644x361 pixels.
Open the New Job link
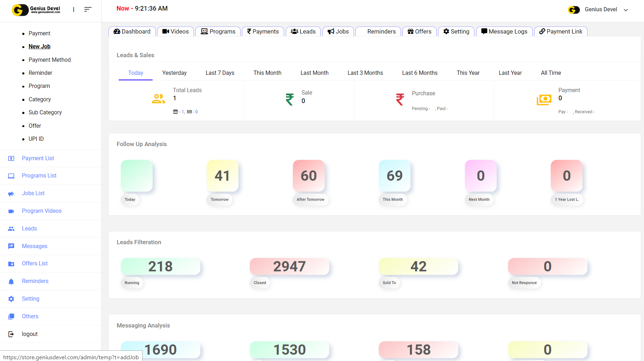(x=40, y=46)
